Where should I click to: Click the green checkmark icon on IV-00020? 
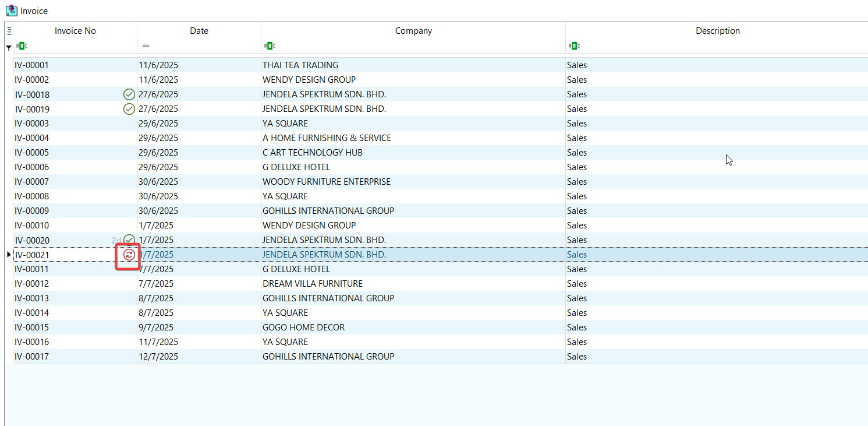tap(129, 240)
